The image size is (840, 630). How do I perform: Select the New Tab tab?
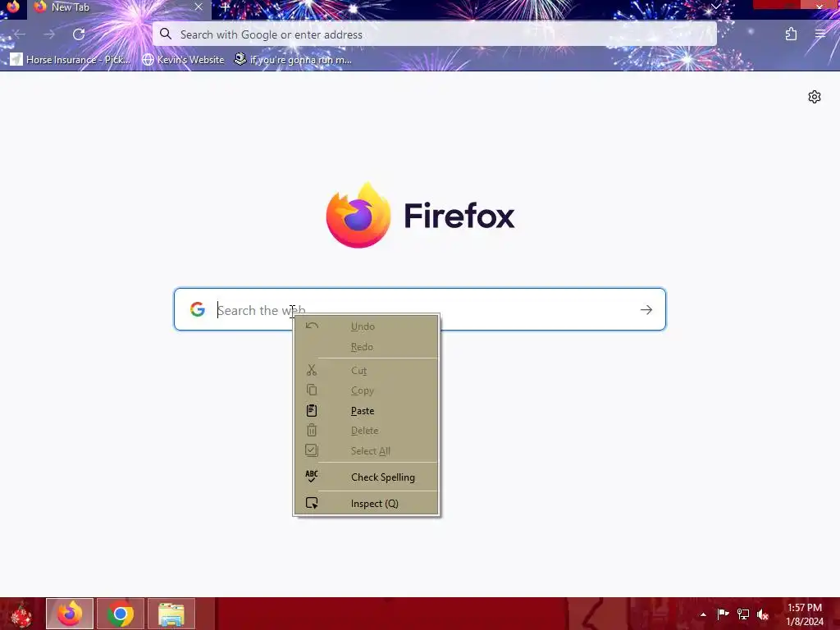coord(119,7)
